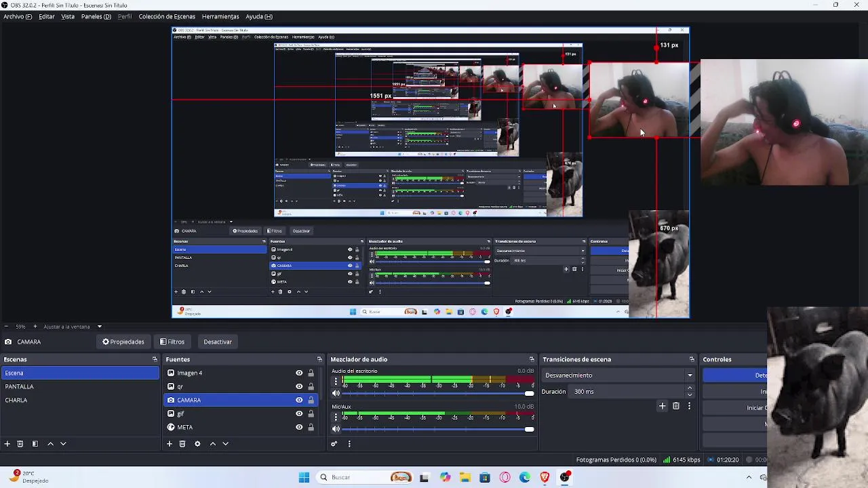Lock the CAMARA source
The image size is (868, 488).
pos(311,400)
